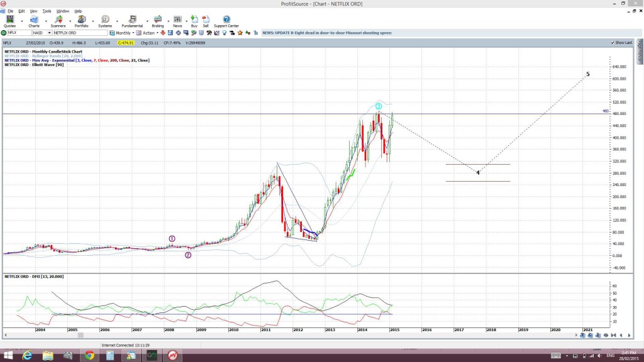Open the View menu
The image size is (644, 362).
click(34, 11)
